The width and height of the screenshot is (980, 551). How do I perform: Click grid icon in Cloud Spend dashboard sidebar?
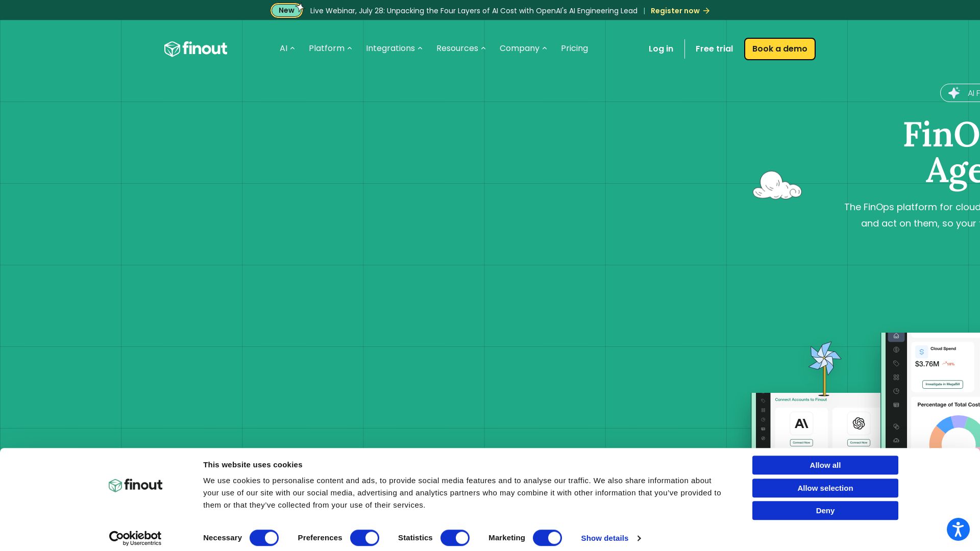tap(896, 378)
